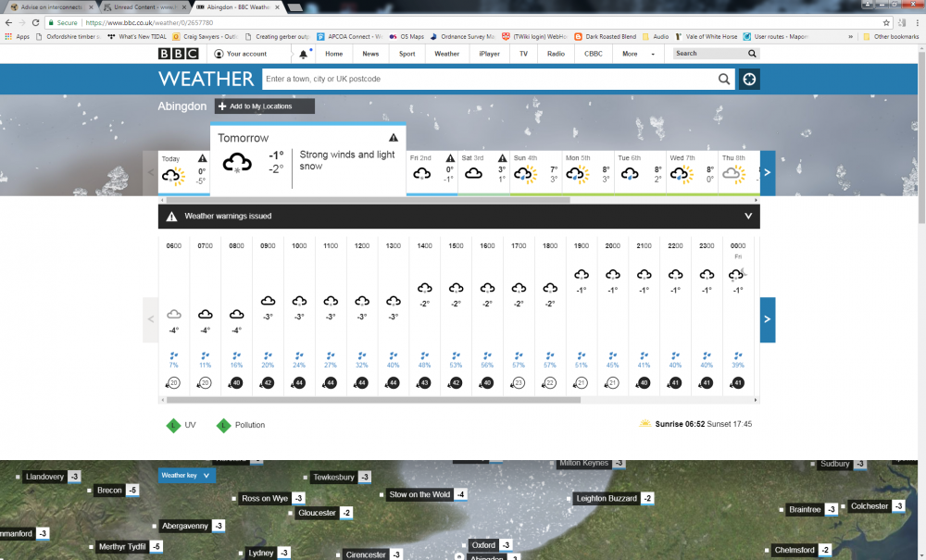Viewport: 926px width, 560px height.
Task: Expand the Weather warnings issued banner
Action: [x=748, y=217]
